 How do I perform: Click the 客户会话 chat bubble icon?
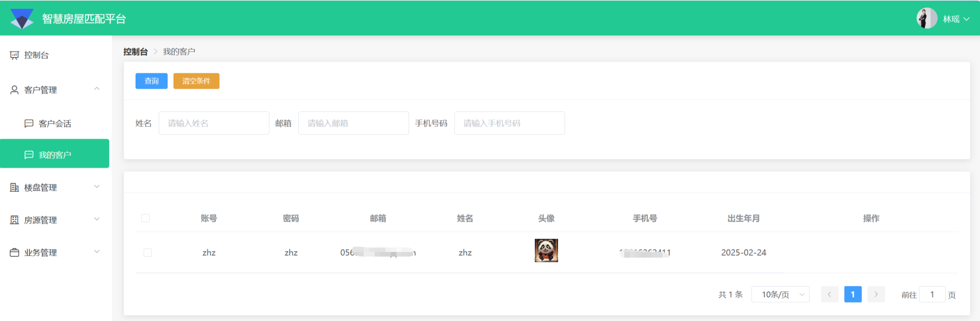coord(29,123)
